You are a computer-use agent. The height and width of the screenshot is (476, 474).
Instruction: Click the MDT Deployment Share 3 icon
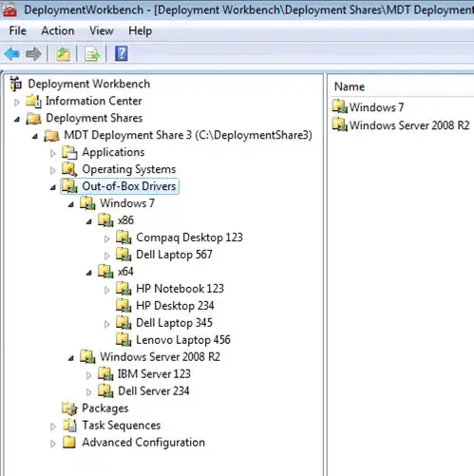(51, 135)
